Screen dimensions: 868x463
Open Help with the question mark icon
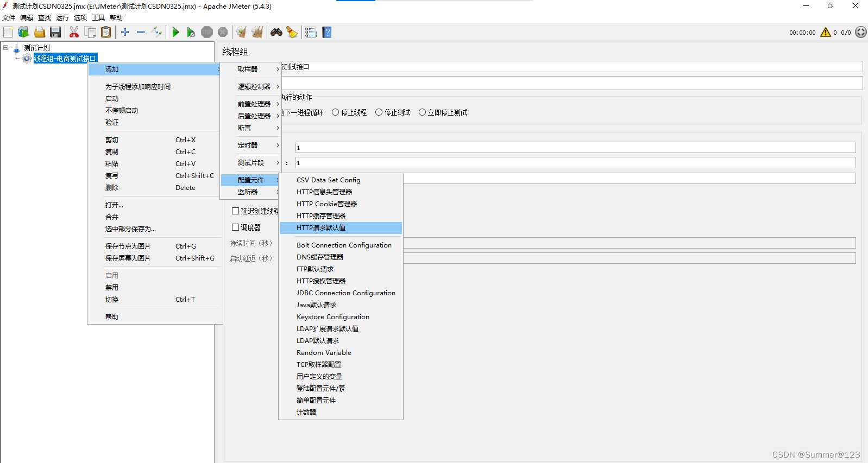(327, 32)
